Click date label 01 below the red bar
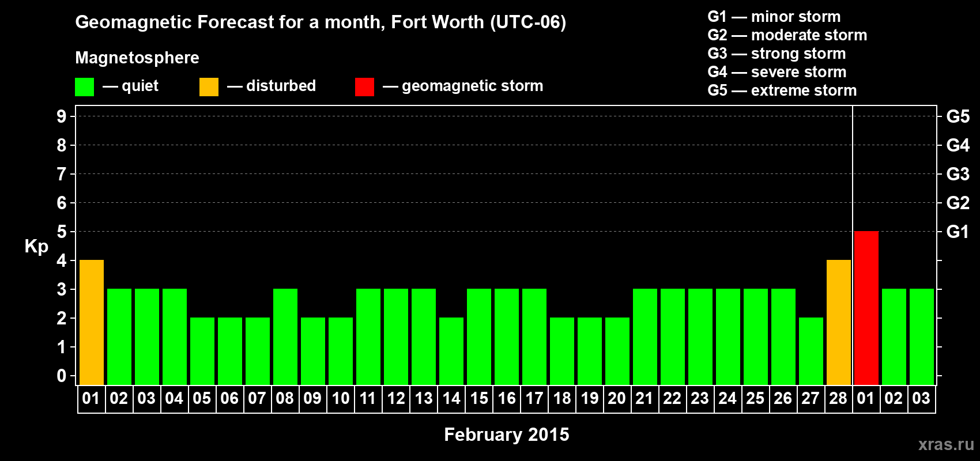This screenshot has width=980, height=461. tap(866, 399)
